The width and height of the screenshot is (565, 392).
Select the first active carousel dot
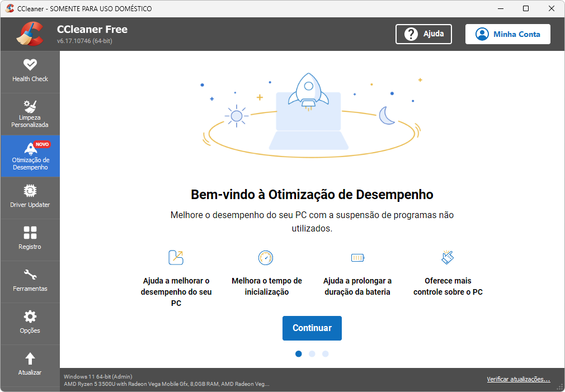(298, 354)
